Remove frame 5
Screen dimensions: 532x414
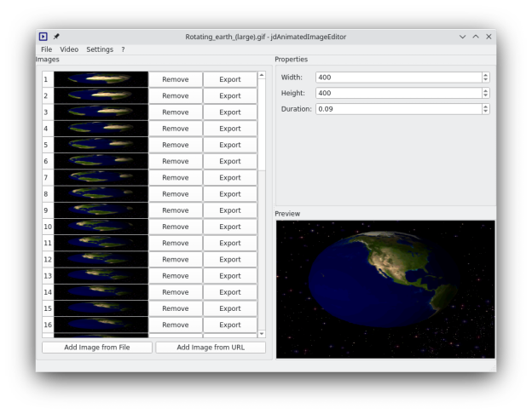[x=176, y=145]
